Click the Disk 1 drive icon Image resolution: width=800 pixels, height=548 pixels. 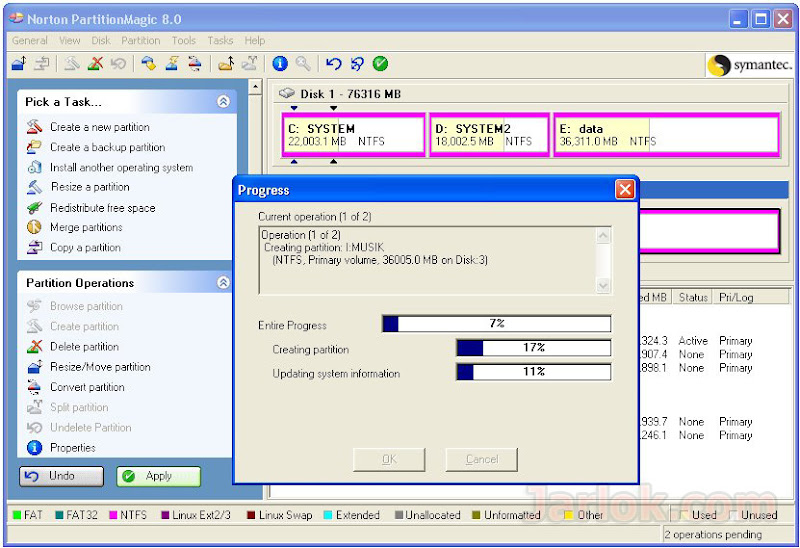coord(287,93)
